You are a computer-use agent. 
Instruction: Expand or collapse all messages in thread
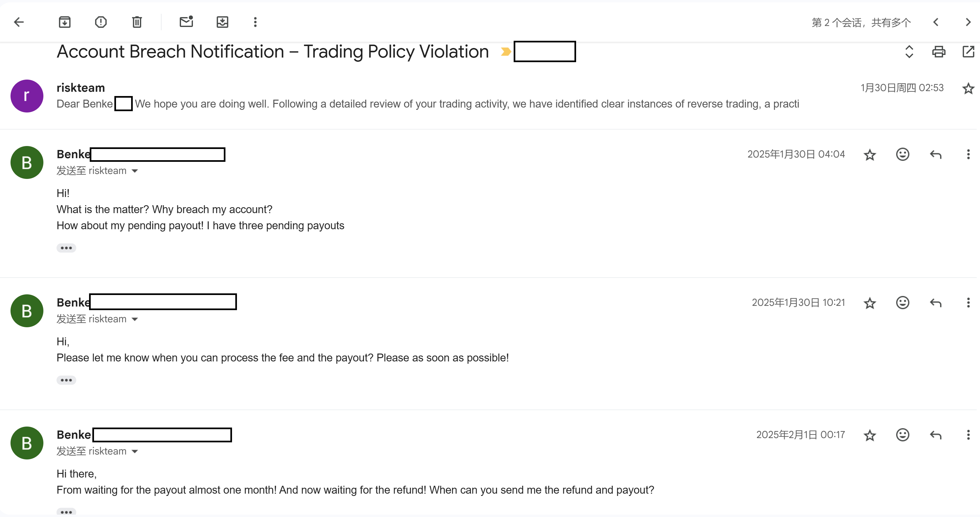909,51
